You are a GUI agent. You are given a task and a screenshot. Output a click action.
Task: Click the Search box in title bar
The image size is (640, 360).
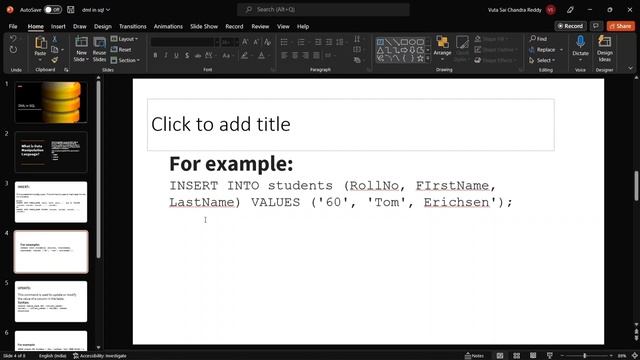coord(323,9)
